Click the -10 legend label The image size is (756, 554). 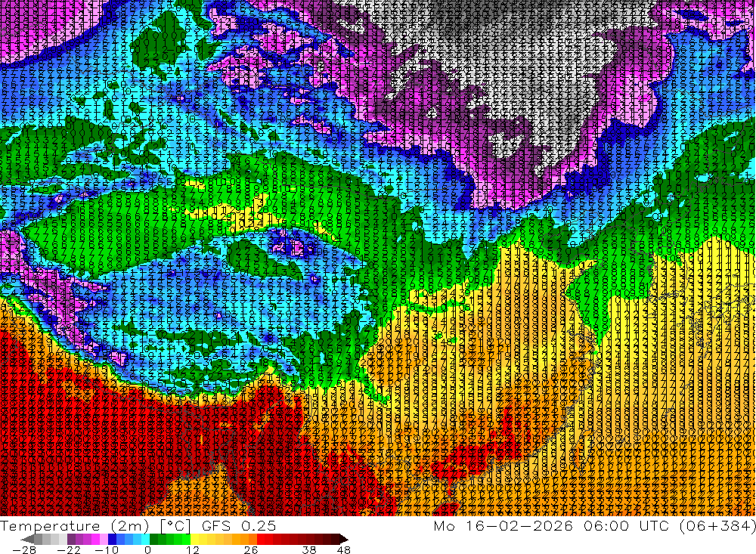(x=107, y=549)
